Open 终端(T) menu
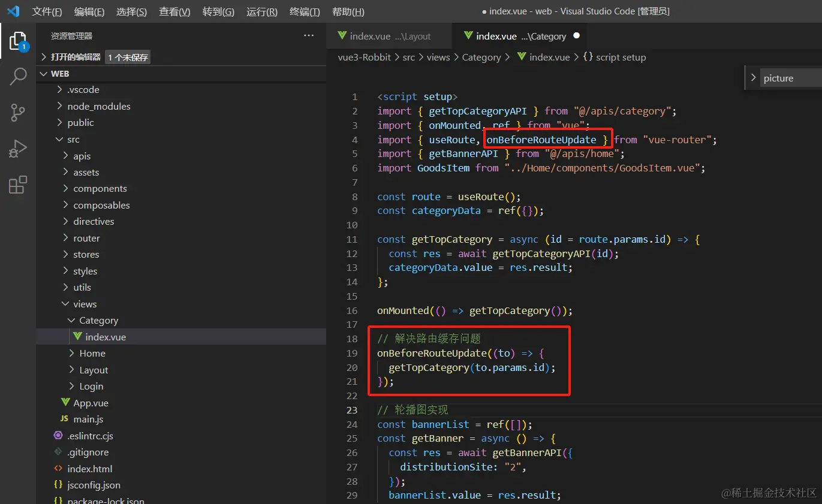This screenshot has width=822, height=504. click(x=305, y=12)
